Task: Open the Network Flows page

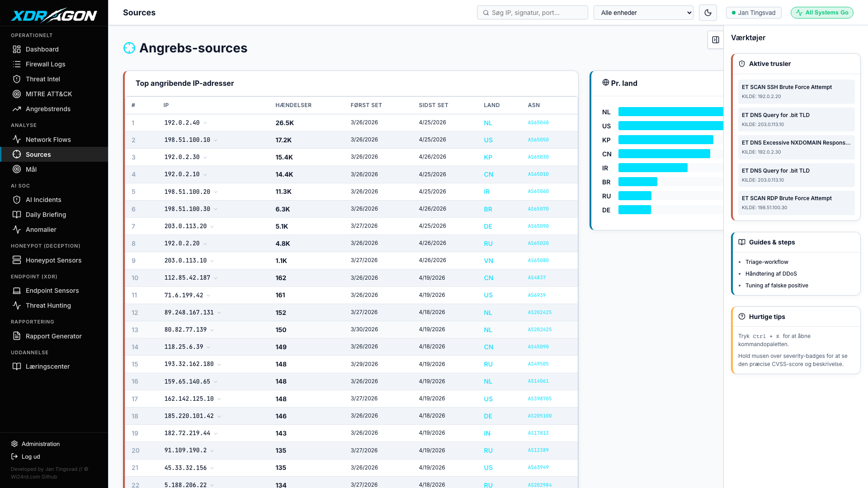Action: (54, 140)
